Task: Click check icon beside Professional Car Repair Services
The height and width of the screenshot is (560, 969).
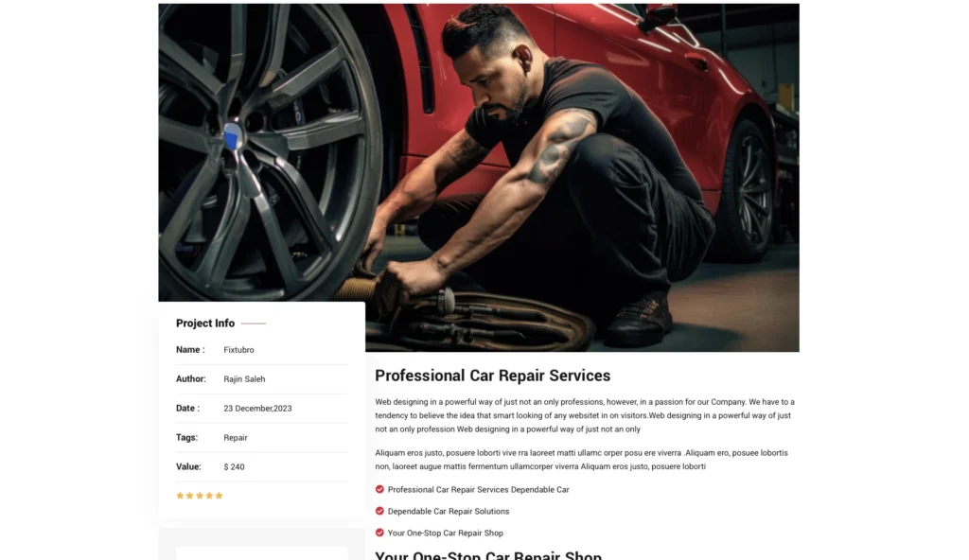Action: tap(379, 489)
